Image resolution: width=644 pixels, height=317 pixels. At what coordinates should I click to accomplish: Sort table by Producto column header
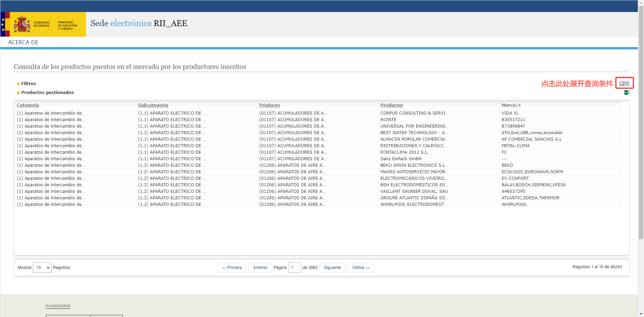(270, 105)
